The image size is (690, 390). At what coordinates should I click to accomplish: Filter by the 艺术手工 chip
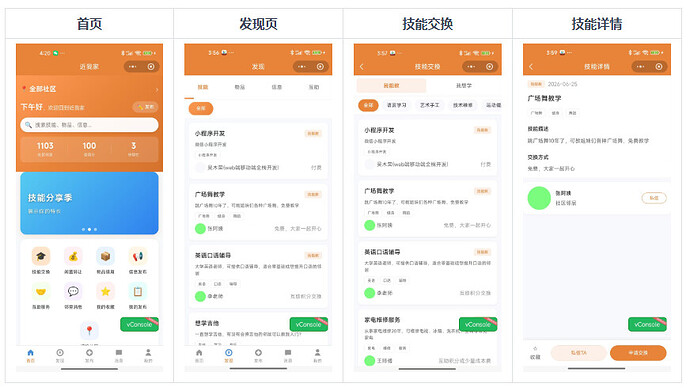point(429,105)
